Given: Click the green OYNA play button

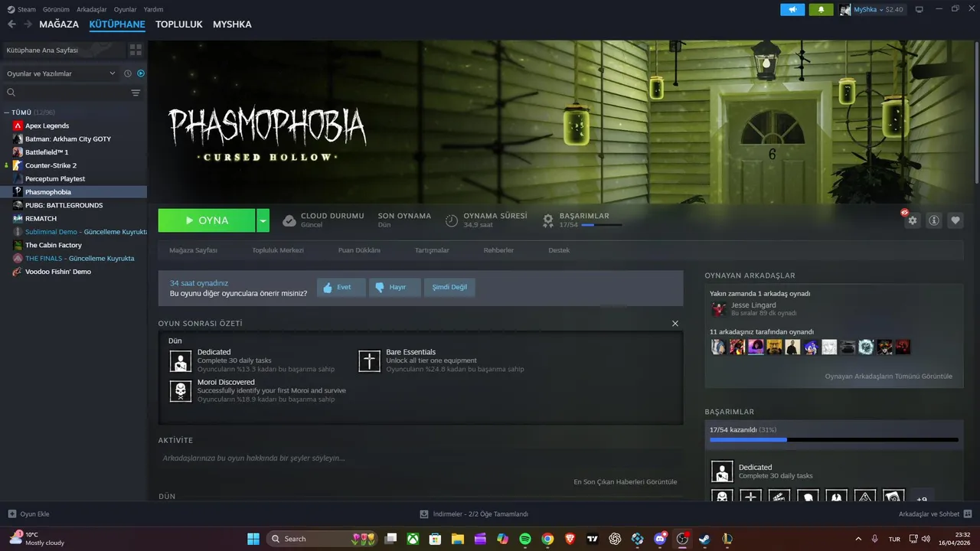Looking at the screenshot, I should [x=207, y=220].
